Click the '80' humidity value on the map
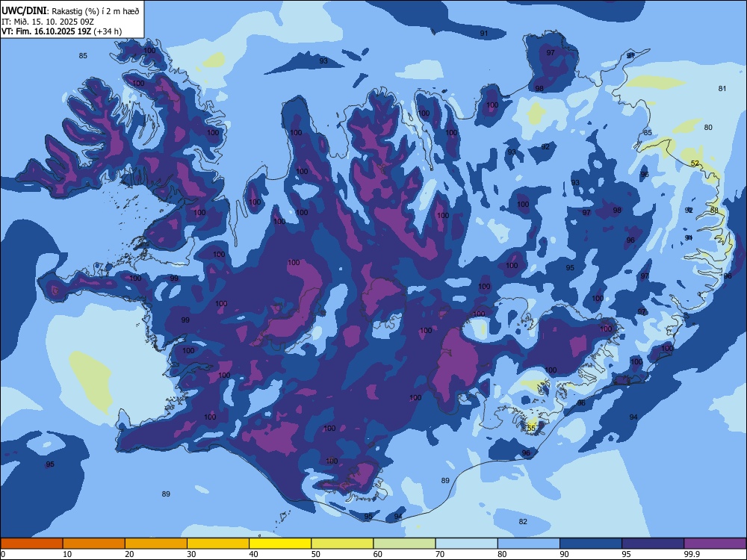The height and width of the screenshot is (560, 747). pos(708,127)
